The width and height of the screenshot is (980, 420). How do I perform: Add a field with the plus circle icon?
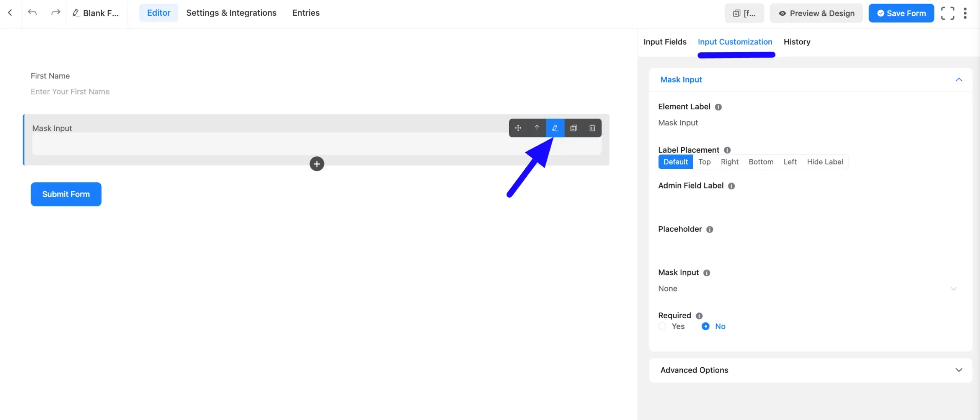(317, 164)
